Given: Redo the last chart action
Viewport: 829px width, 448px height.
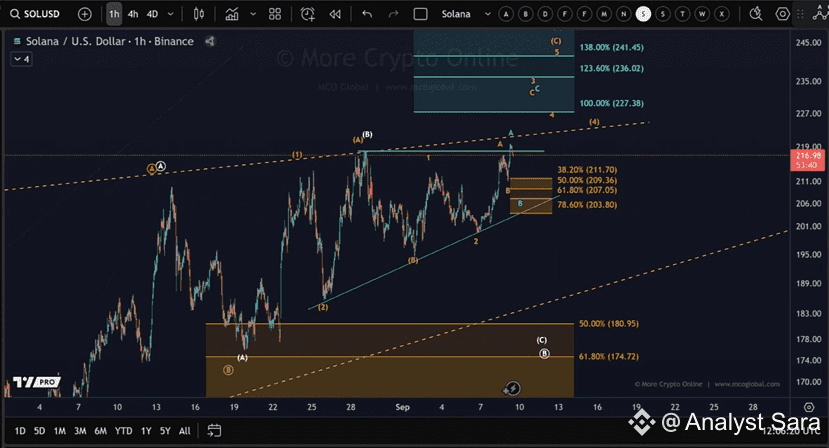Looking at the screenshot, I should click(393, 14).
